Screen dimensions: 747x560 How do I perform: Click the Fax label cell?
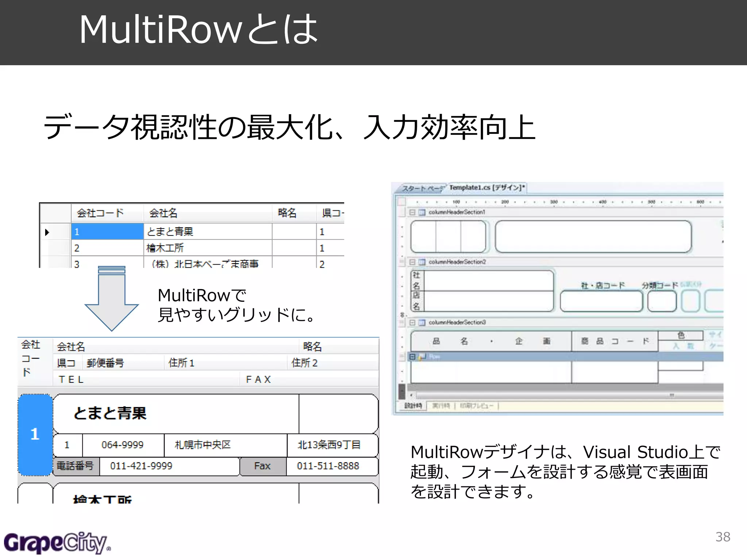click(x=263, y=466)
